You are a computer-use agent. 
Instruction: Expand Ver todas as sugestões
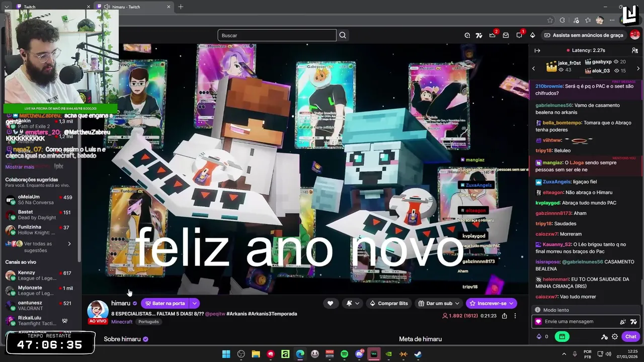click(38, 247)
